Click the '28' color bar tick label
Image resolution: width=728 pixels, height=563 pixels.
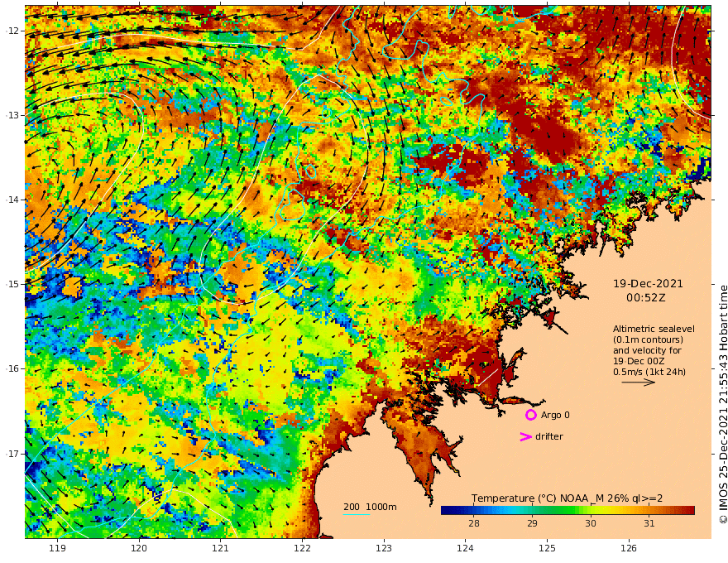(473, 523)
